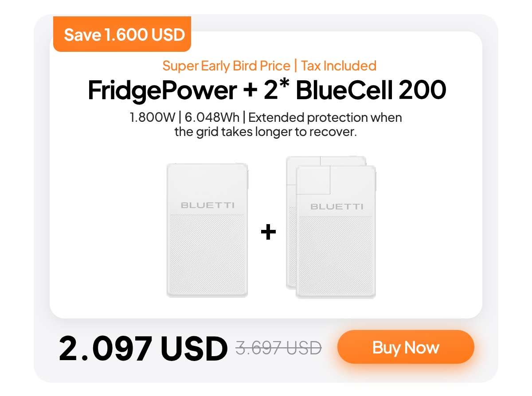
Task: Click the BLUETTI logo on the left unit
Action: pyautogui.click(x=207, y=205)
